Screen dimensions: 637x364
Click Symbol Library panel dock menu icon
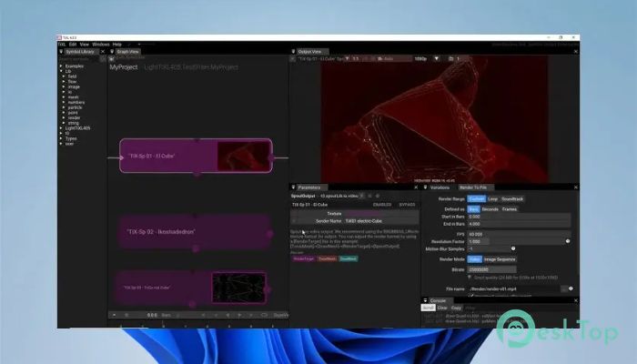tap(61, 52)
